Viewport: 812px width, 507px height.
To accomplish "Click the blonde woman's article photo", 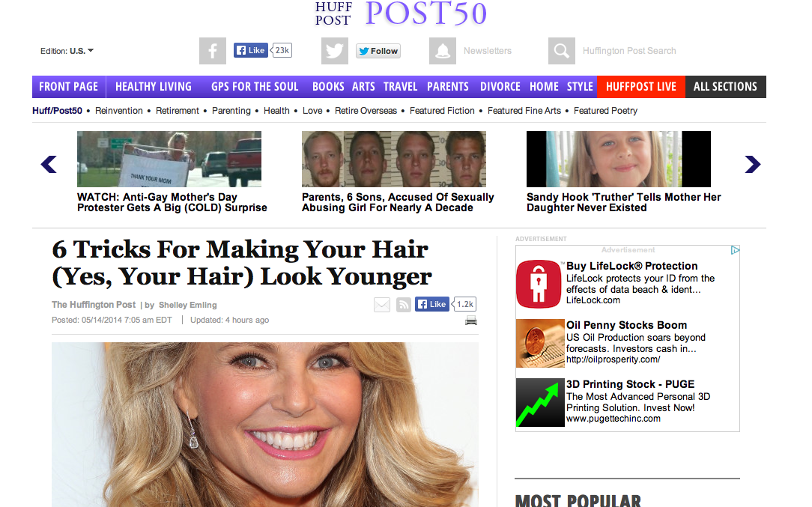I will click(x=264, y=425).
